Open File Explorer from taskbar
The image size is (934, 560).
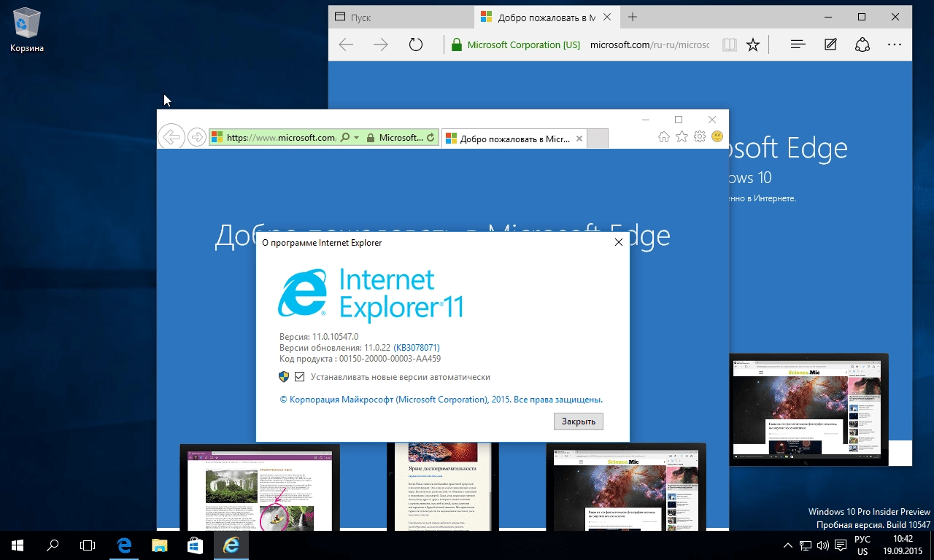pos(159,545)
